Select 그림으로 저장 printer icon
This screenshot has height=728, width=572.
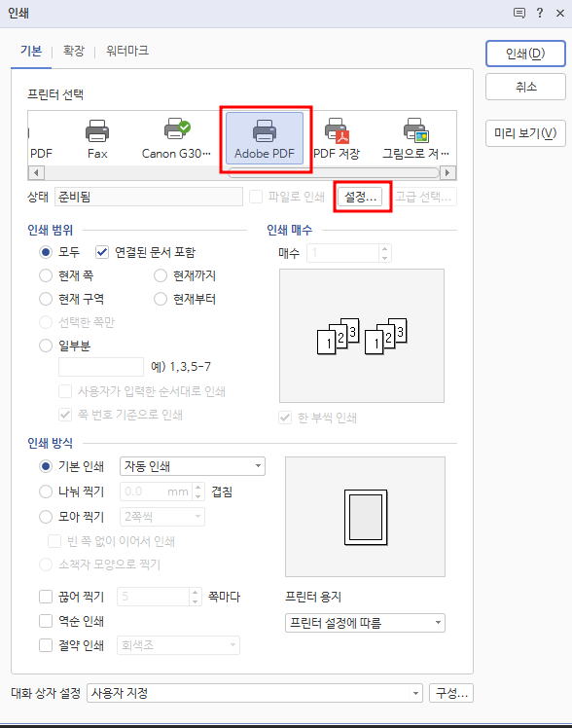[415, 138]
